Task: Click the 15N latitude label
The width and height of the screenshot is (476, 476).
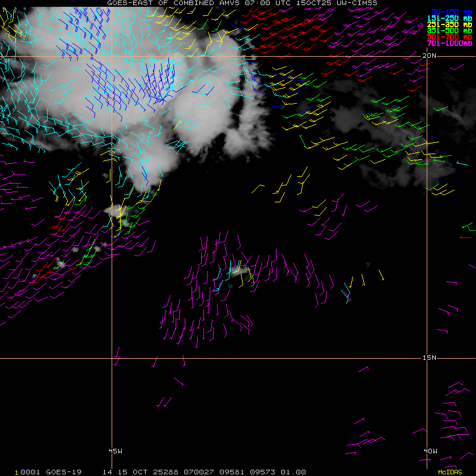Action: point(430,358)
